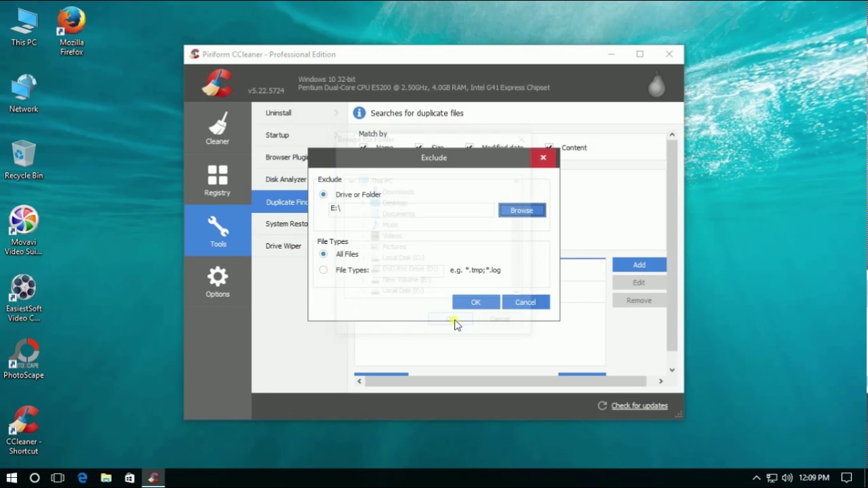Open the Store icon on taskbar
868x488 pixels.
coord(130,478)
